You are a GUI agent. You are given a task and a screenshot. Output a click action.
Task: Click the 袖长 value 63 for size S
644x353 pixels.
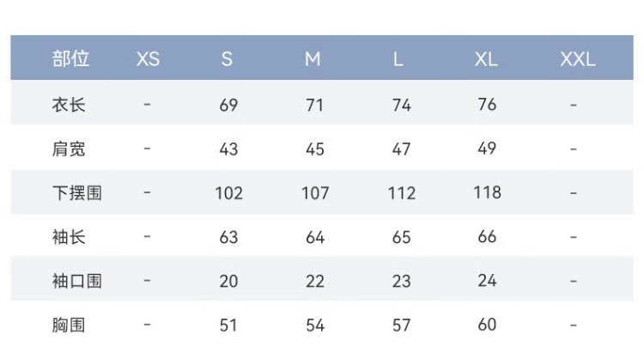tap(228, 236)
